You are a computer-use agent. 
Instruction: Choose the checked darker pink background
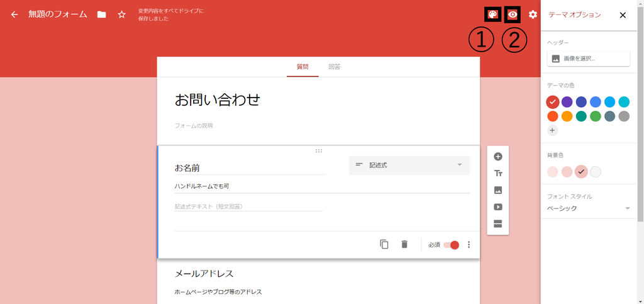click(x=581, y=172)
